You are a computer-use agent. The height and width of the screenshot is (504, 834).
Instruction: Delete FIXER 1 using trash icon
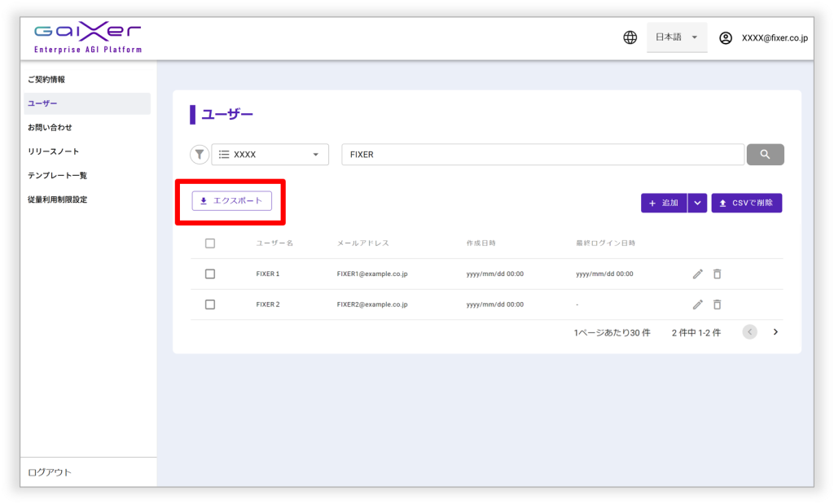point(717,274)
